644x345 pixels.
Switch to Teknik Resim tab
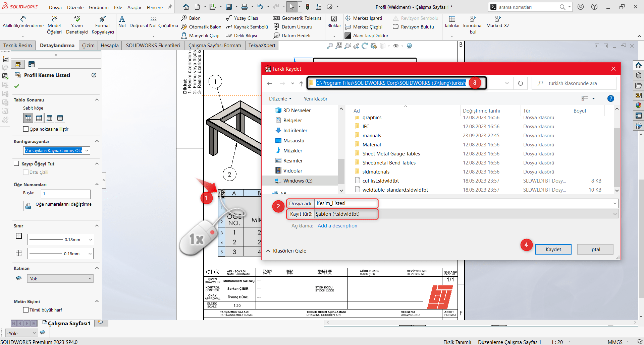[x=17, y=46]
